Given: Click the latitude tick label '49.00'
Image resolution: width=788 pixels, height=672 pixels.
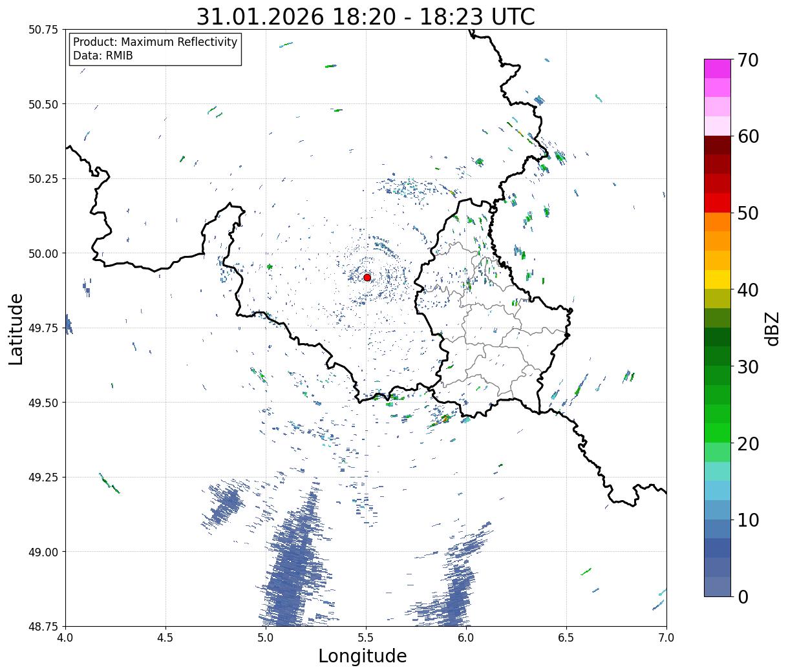Looking at the screenshot, I should 43,552.
